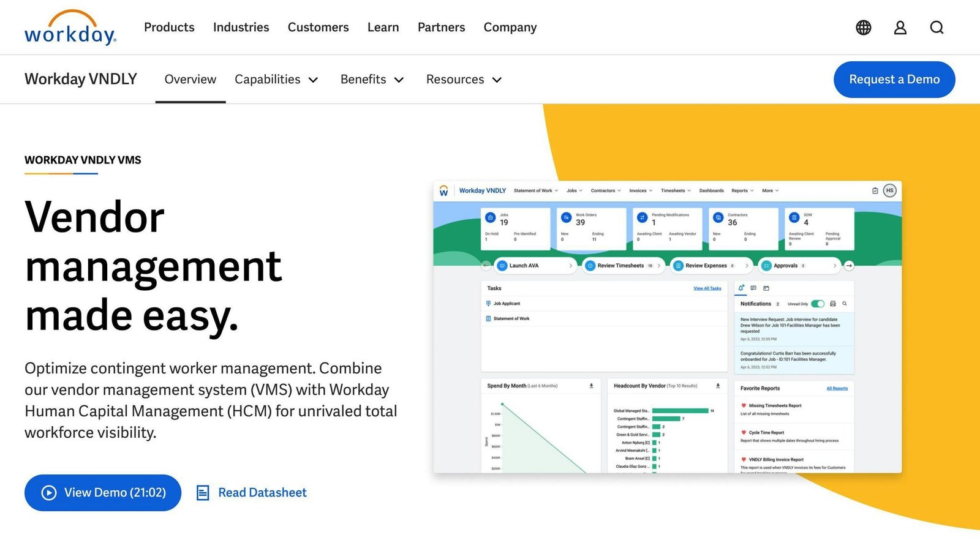Select the Overview tab
The image size is (980, 551).
coord(190,80)
